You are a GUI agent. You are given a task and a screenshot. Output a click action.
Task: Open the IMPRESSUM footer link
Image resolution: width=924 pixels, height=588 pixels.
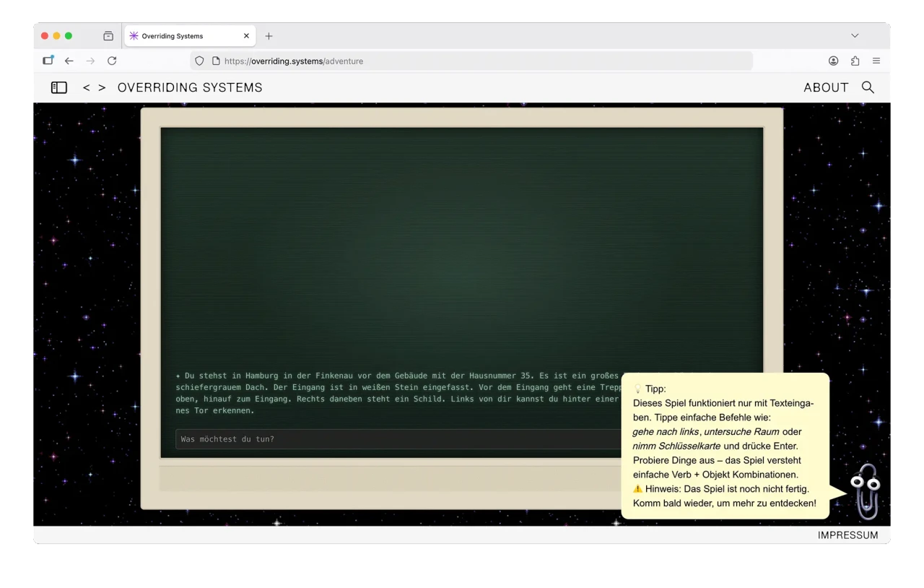pos(847,535)
